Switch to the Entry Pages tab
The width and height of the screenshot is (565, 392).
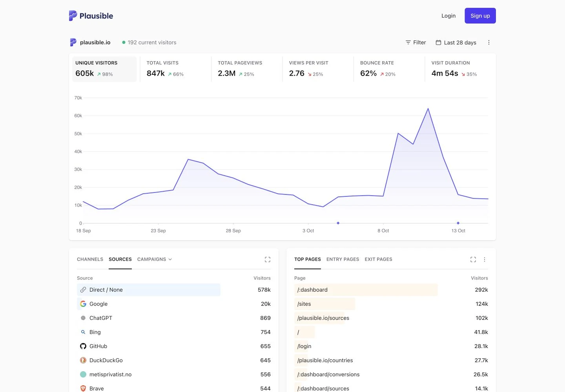click(343, 260)
